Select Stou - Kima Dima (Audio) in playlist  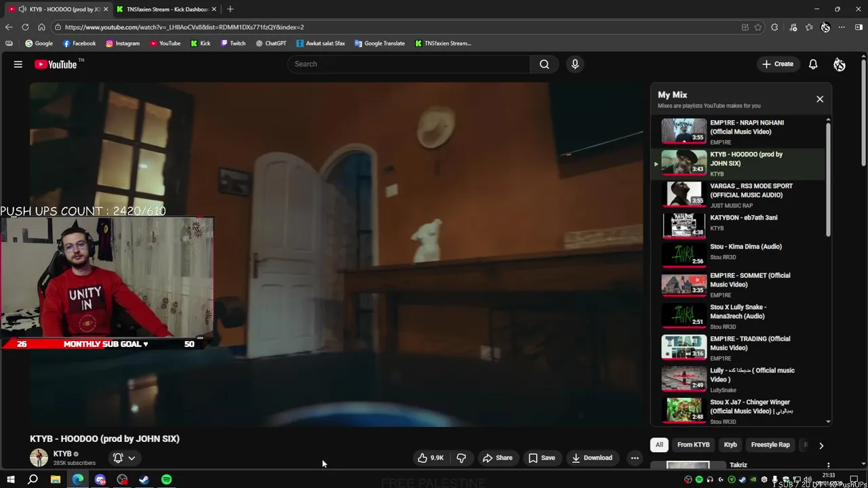click(x=739, y=256)
